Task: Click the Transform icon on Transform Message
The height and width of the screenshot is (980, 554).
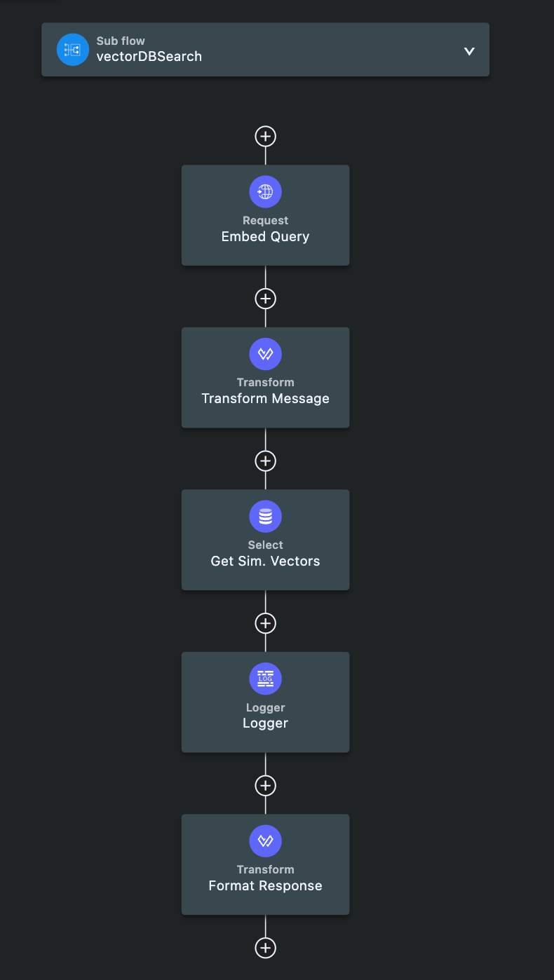Action: 265,354
